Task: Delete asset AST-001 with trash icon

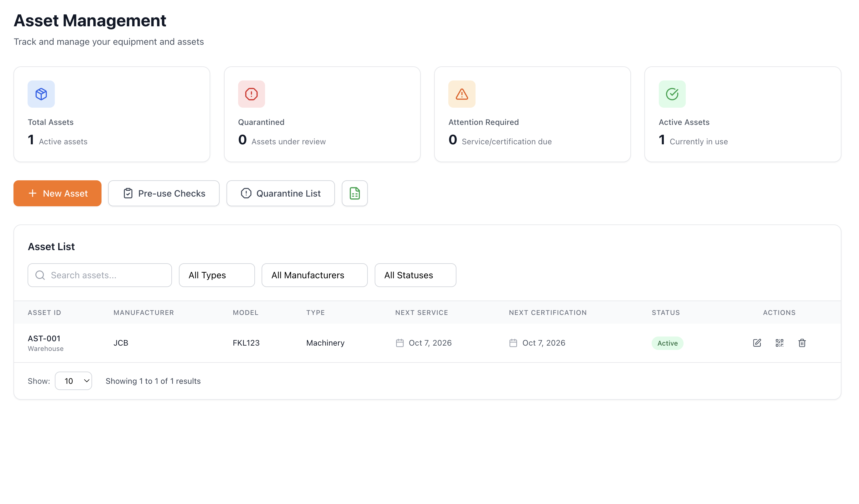Action: pyautogui.click(x=802, y=343)
